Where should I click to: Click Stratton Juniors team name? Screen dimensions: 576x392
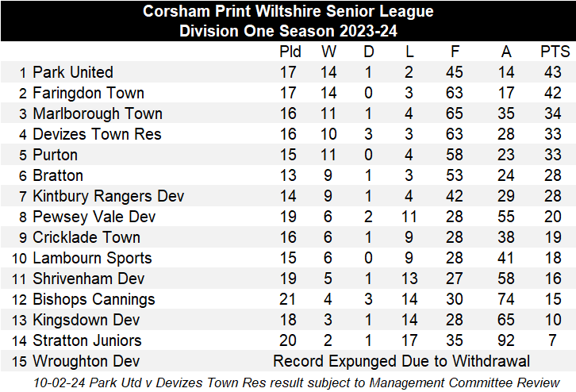coord(87,340)
